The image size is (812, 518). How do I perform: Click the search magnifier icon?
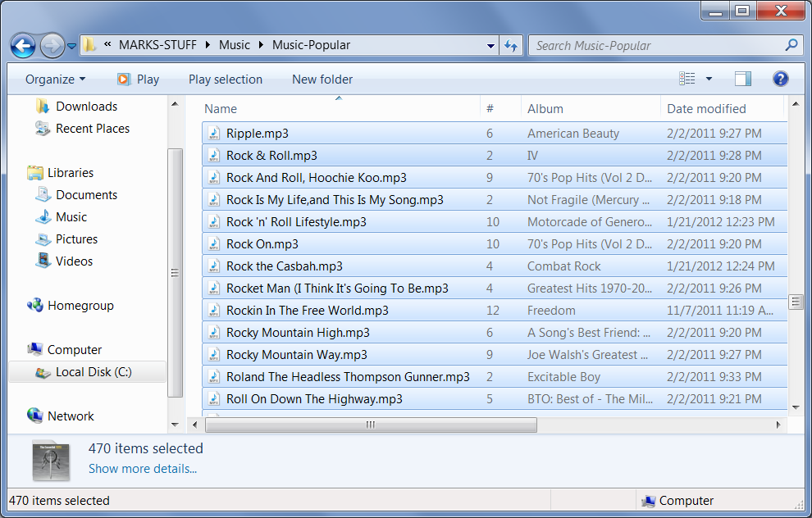pyautogui.click(x=791, y=46)
